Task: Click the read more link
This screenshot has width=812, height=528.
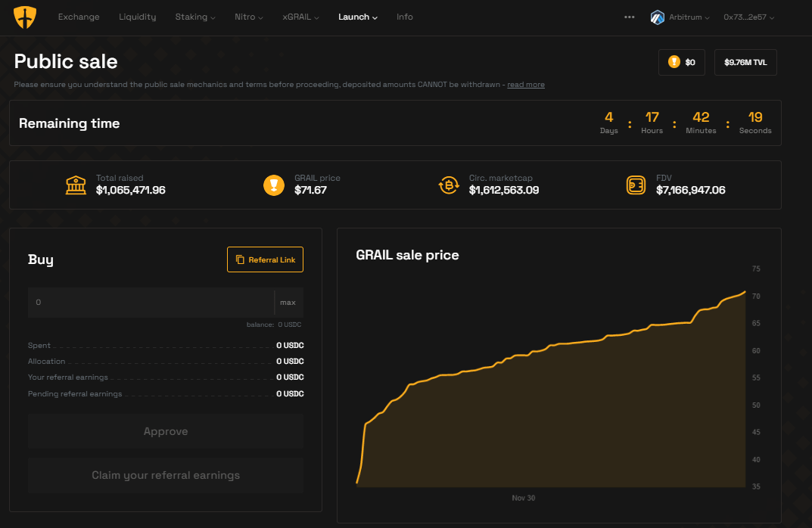Action: pos(525,85)
